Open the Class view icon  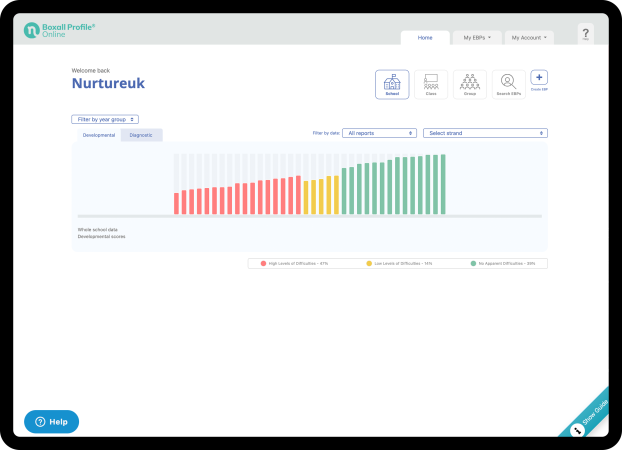click(x=431, y=84)
